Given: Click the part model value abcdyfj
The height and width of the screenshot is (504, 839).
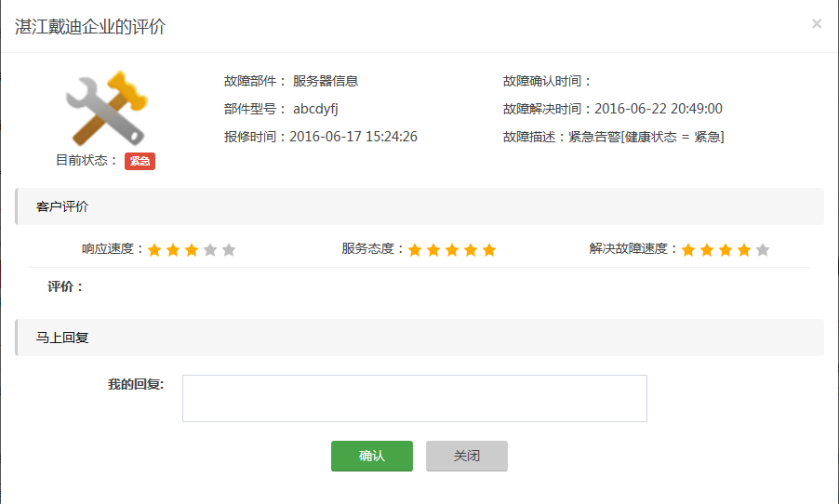Looking at the screenshot, I should (x=315, y=109).
